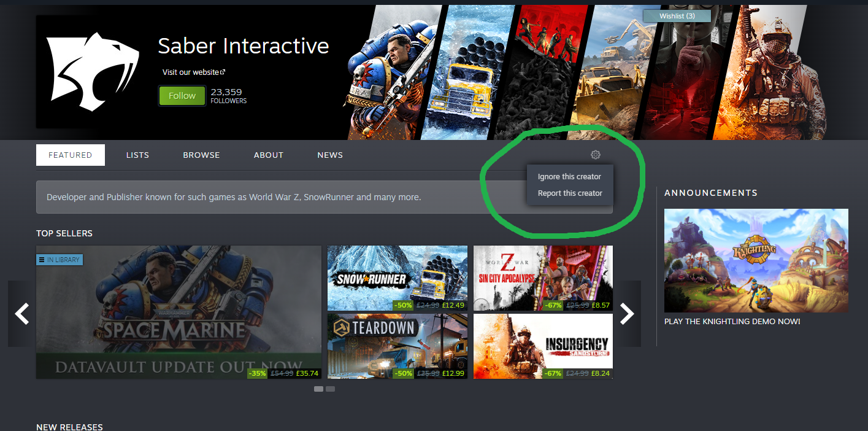Viewport: 868px width, 431px height.
Task: Click the Top Sellers heading
Action: [x=64, y=233]
